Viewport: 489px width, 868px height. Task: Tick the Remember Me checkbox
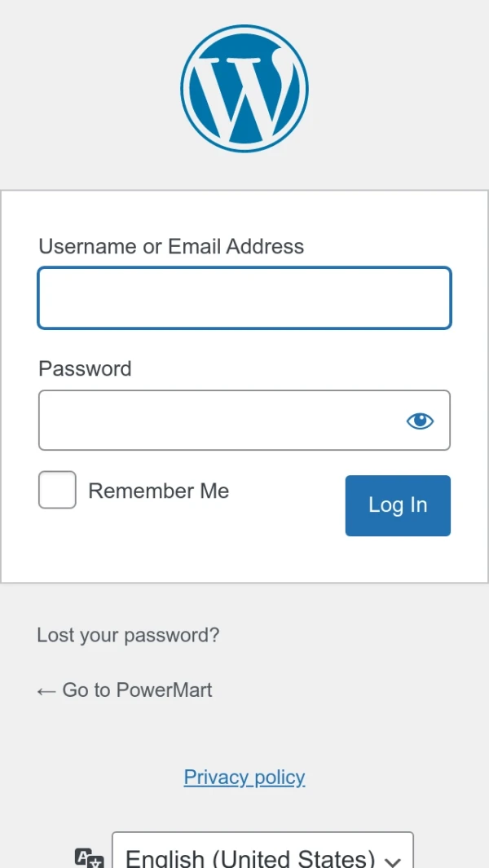pos(57,490)
